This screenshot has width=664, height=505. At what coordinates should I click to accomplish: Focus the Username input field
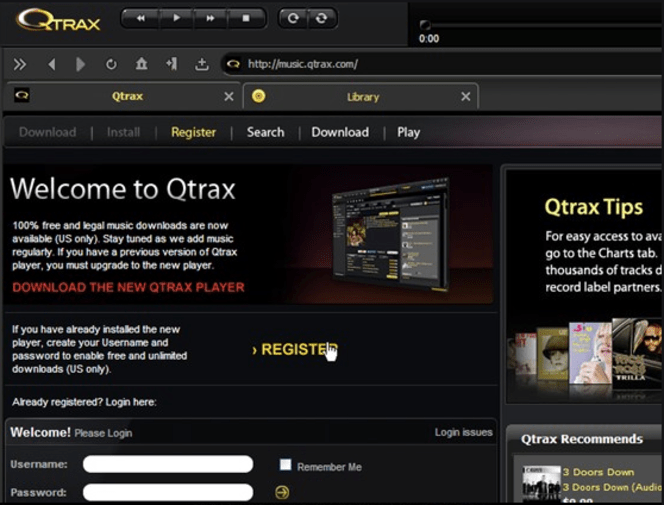[168, 464]
